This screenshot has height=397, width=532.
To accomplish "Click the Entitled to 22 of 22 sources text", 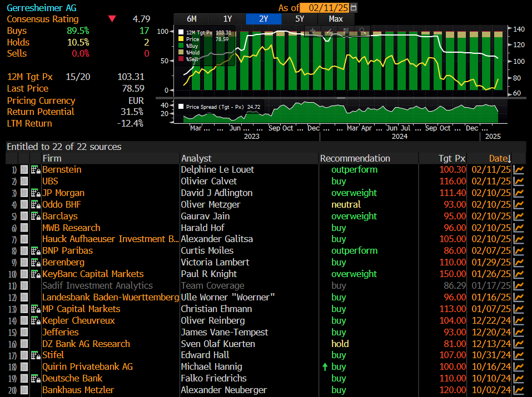I will 64,147.
